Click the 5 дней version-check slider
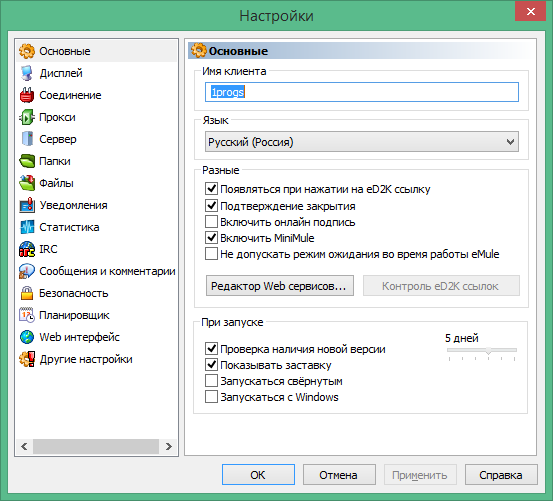Viewport: 553px width, 501px height. [482, 351]
